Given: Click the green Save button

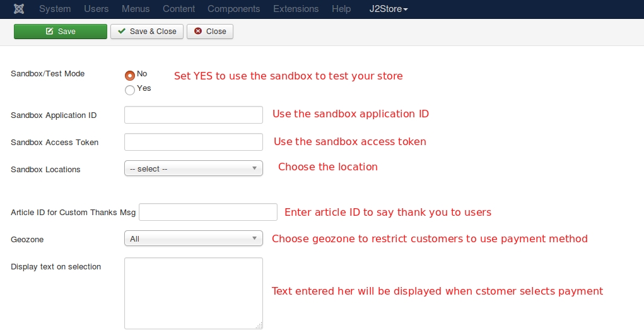Looking at the screenshot, I should 61,32.
